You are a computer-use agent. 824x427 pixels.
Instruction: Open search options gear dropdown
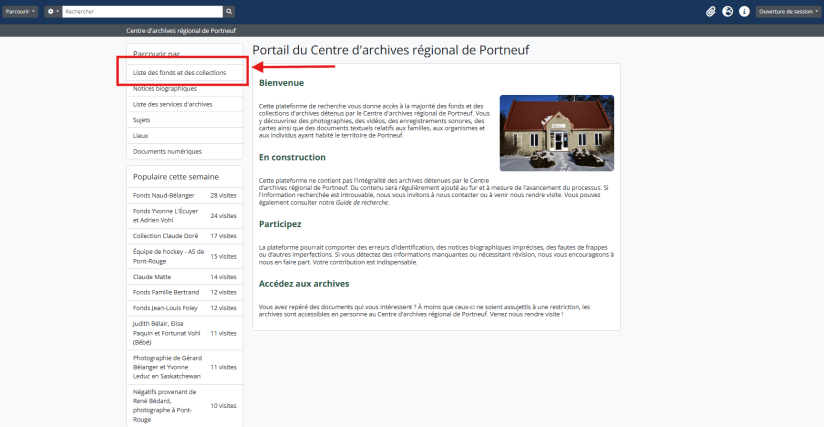[52, 11]
